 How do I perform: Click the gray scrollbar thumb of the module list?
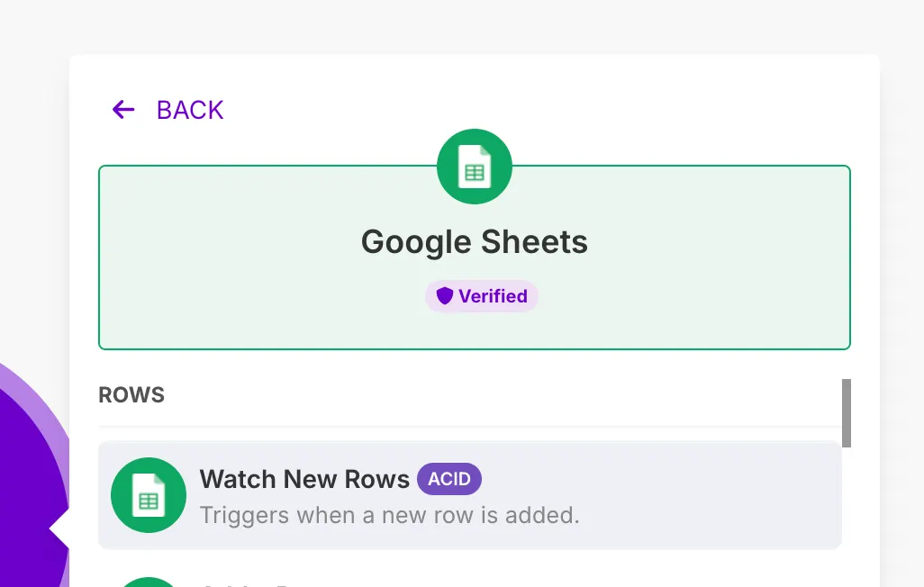coord(847,412)
